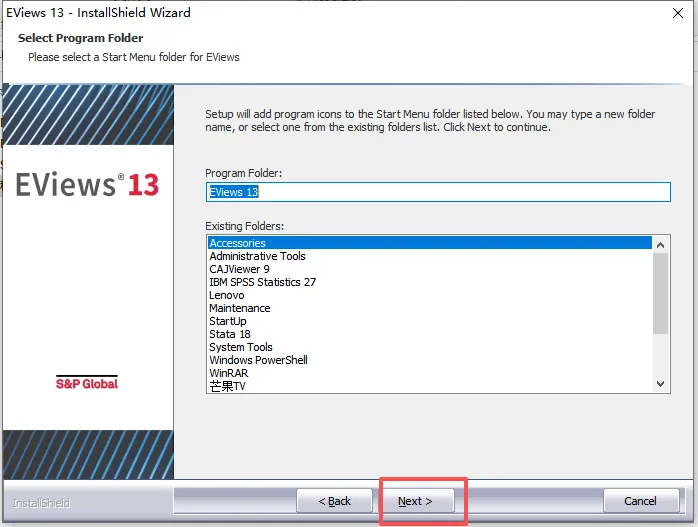Screen dimensions: 698x527
Task: Close the InstallShield Wizard window
Action: point(678,13)
